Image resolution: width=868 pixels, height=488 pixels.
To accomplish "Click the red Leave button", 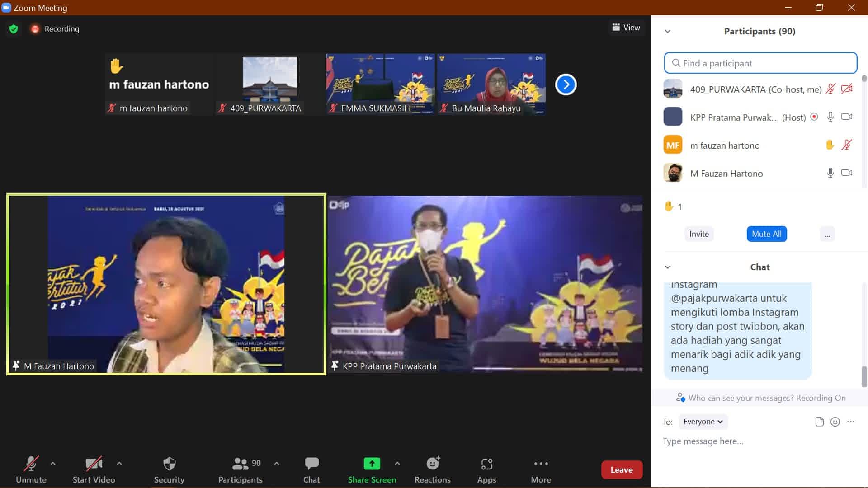I will (622, 470).
